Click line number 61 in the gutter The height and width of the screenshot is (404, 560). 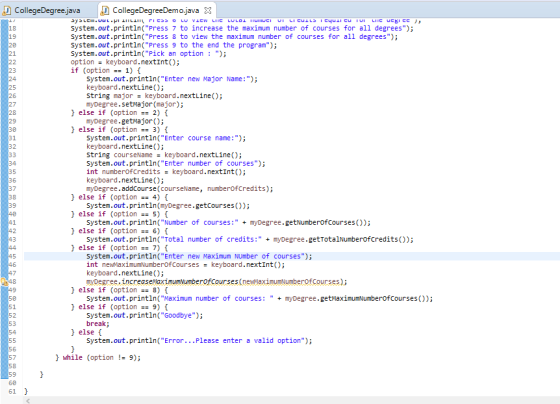tap(12, 391)
